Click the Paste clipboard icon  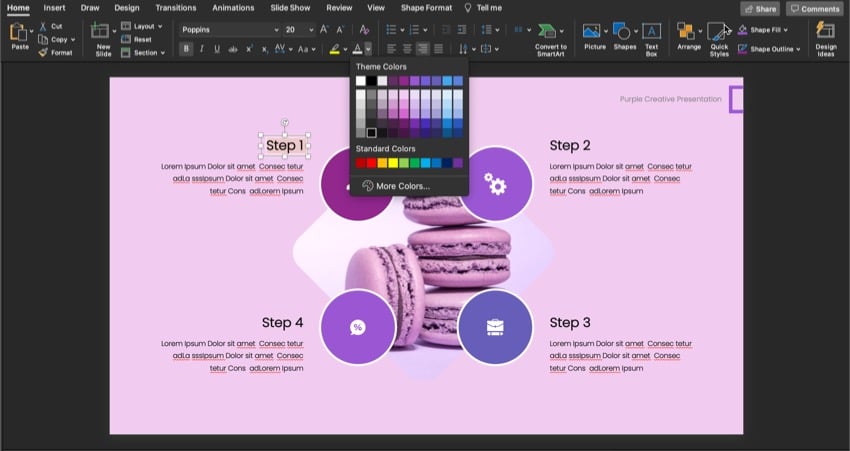tap(19, 32)
